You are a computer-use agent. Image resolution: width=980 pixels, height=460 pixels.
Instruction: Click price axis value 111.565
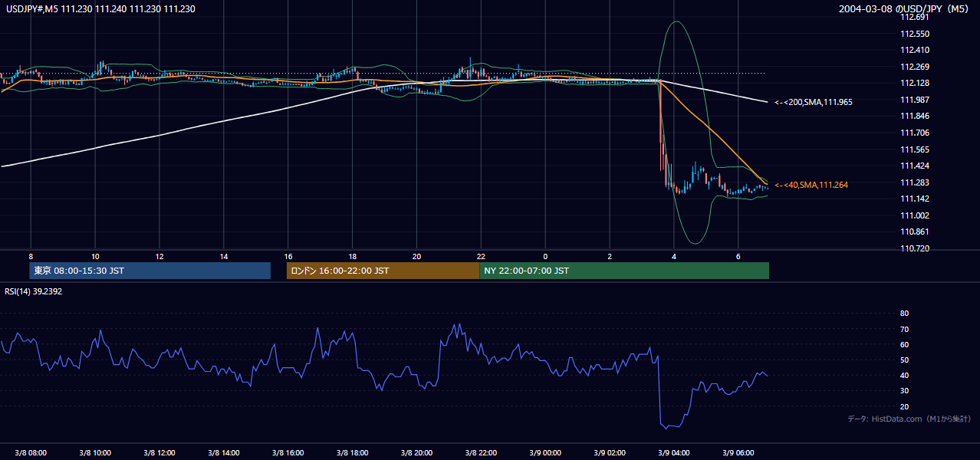tap(914, 149)
